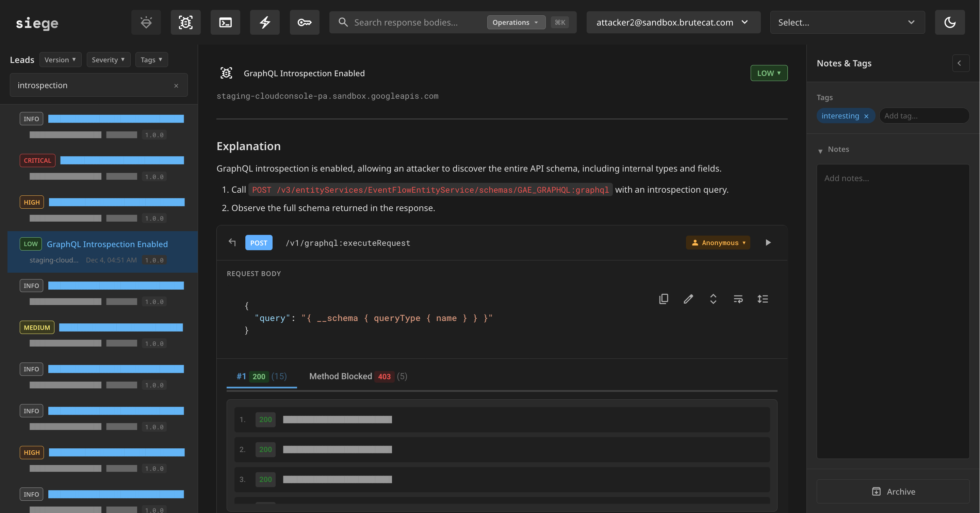Expand or collapse the request body
Screen dimensions: 980x513
pos(713,299)
